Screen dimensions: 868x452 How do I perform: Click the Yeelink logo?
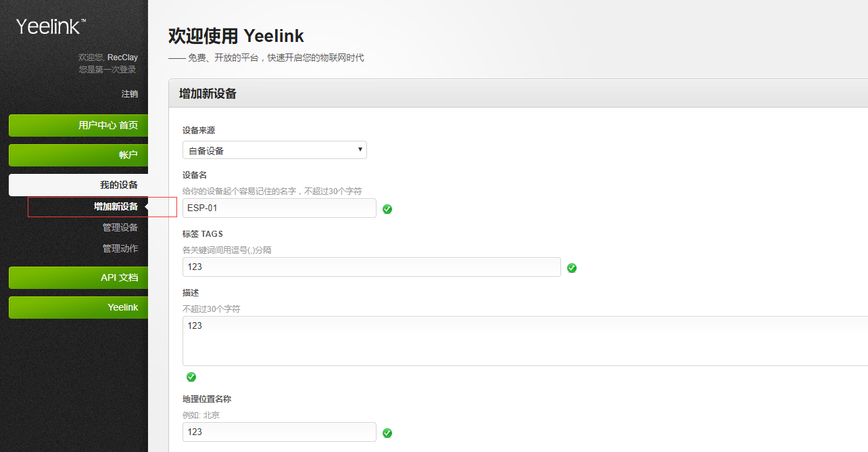[47, 26]
